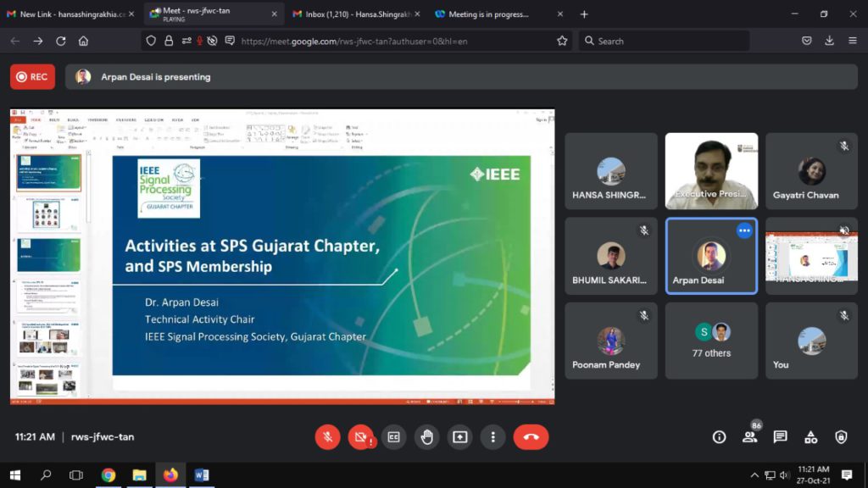Viewport: 868px width, 488px height.
Task: Click the taskbar clock 27-Oct-21
Action: [814, 475]
